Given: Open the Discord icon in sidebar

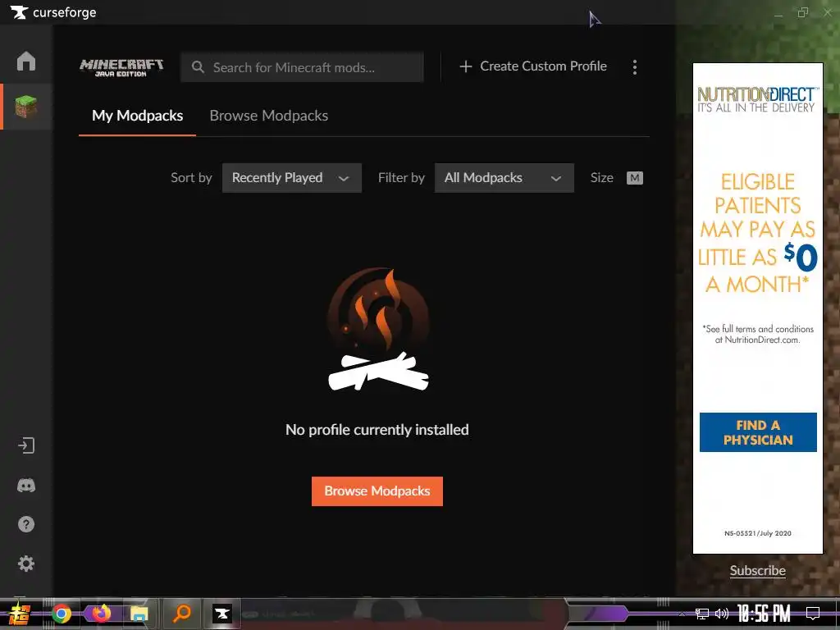Looking at the screenshot, I should pos(25,486).
